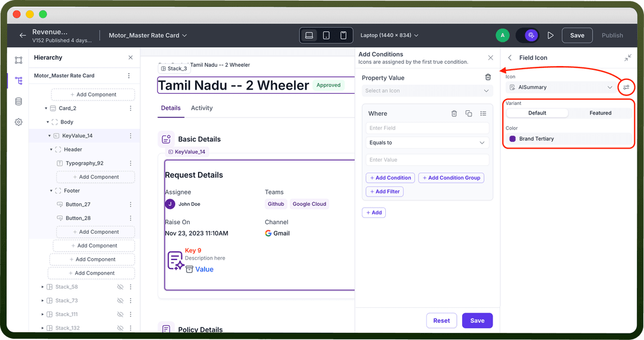Screen dimensions: 644x340
Task: Click Add Condition Group button
Action: click(x=451, y=178)
